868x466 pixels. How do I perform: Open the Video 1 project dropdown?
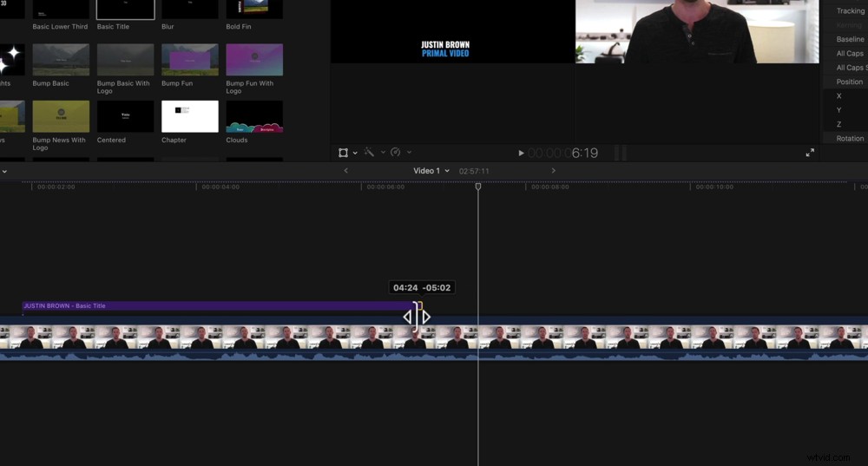pyautogui.click(x=431, y=170)
